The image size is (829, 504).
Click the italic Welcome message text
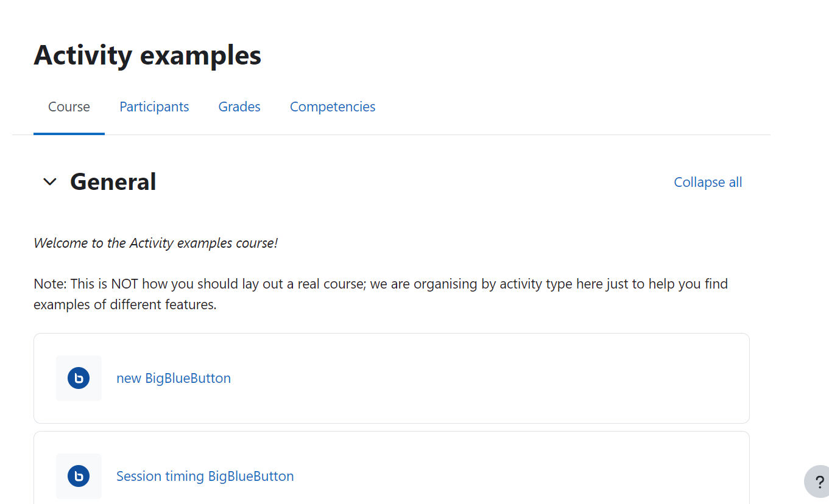click(x=155, y=243)
